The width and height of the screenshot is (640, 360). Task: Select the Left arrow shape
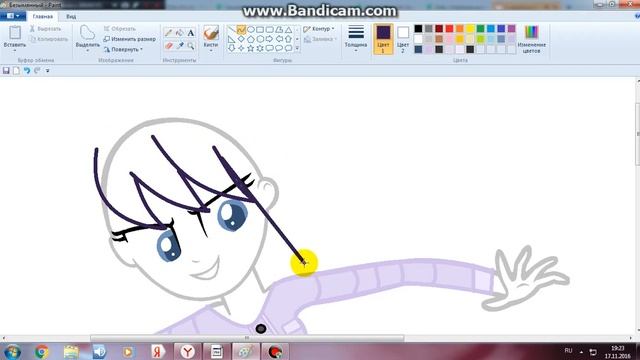(279, 39)
